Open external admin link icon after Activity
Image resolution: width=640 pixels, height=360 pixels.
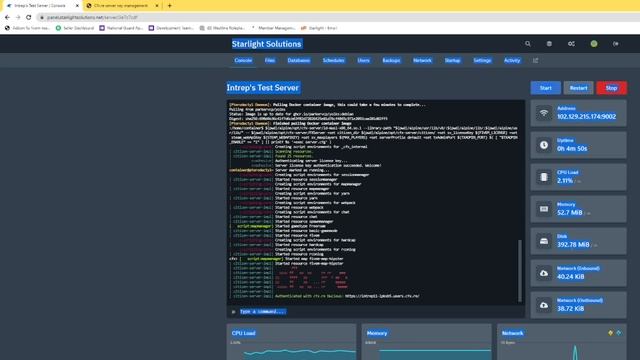click(536, 60)
